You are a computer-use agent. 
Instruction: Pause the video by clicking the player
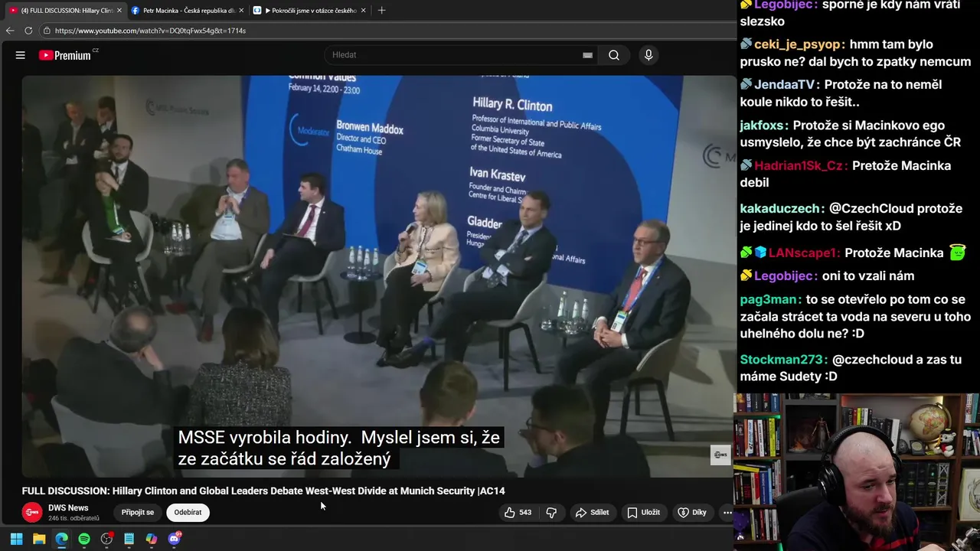coord(378,275)
